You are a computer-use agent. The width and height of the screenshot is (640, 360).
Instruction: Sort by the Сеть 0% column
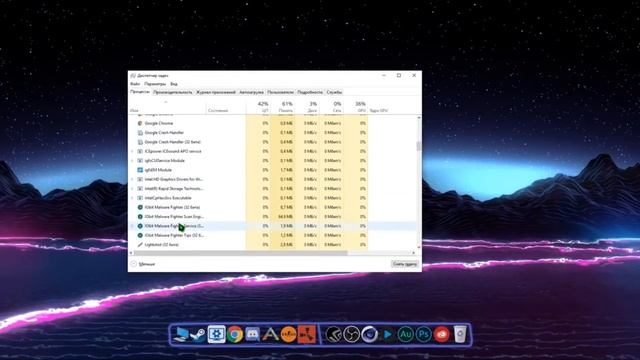pyautogui.click(x=331, y=107)
